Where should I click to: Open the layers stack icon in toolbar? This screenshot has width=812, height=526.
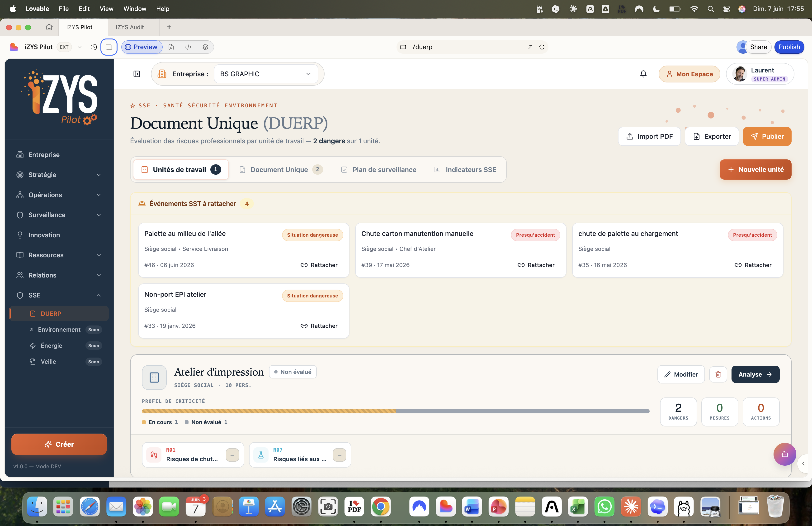pyautogui.click(x=205, y=47)
